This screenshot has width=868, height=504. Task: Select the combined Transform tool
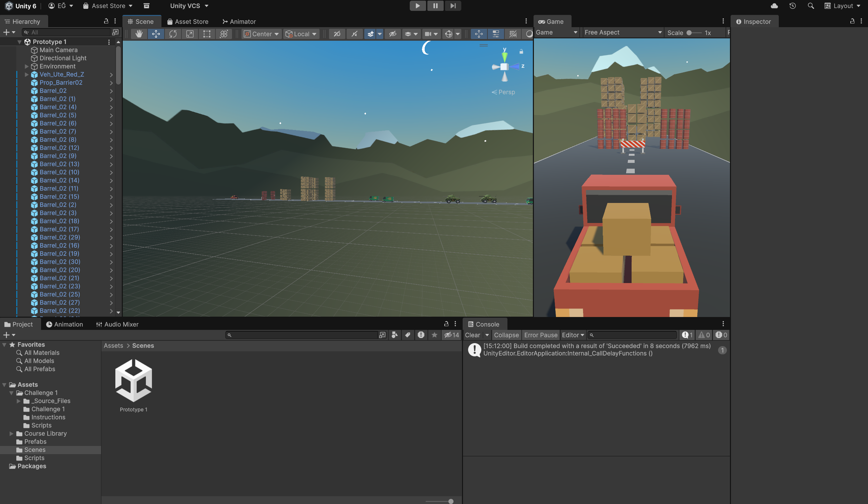(x=224, y=34)
